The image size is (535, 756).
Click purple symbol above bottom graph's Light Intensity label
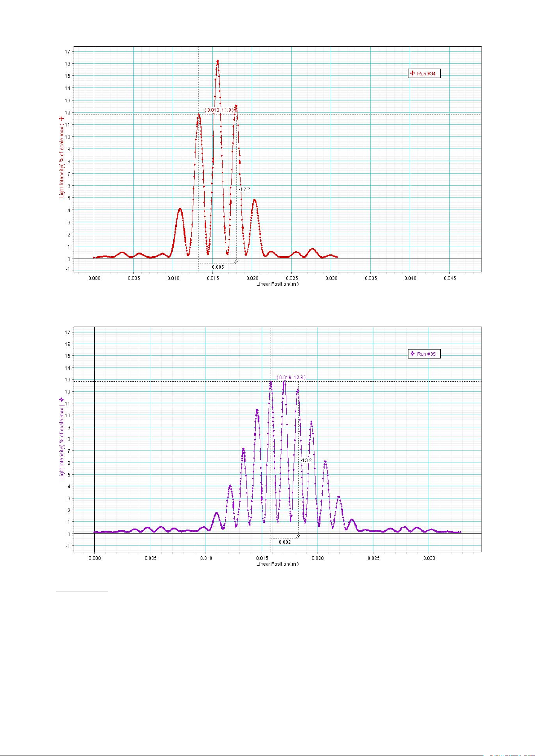pyautogui.click(x=61, y=399)
